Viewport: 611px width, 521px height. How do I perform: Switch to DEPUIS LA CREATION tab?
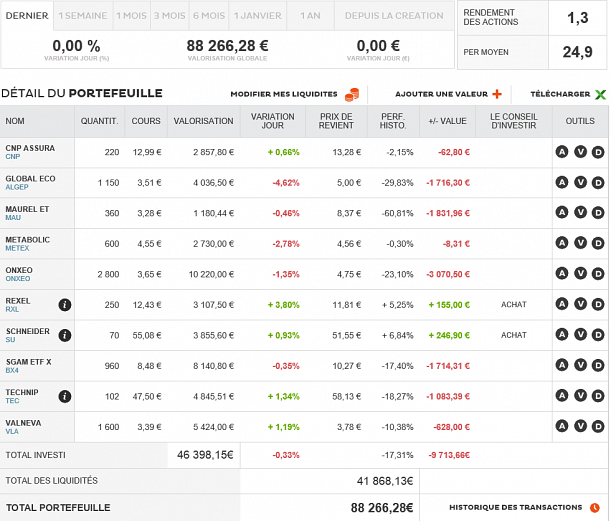pyautogui.click(x=394, y=16)
